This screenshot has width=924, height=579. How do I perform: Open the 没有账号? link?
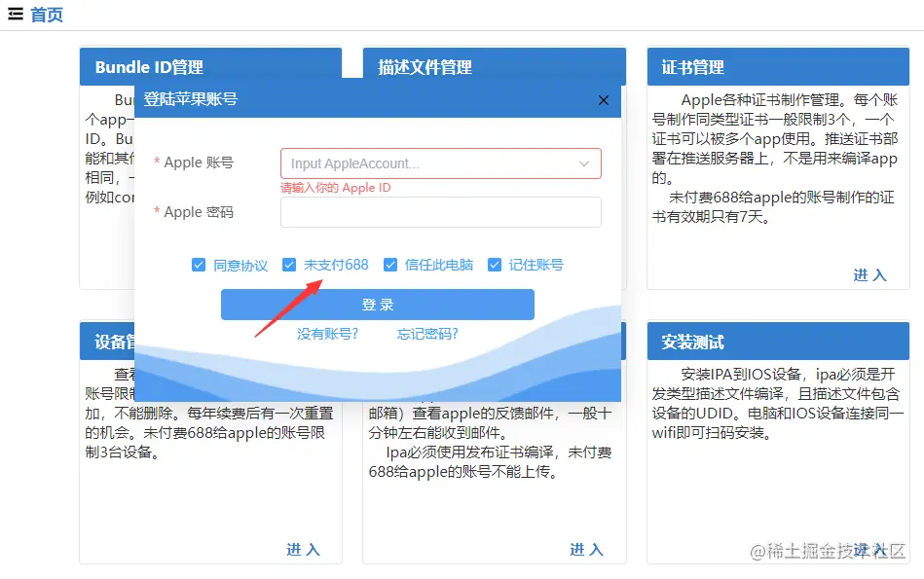point(328,334)
